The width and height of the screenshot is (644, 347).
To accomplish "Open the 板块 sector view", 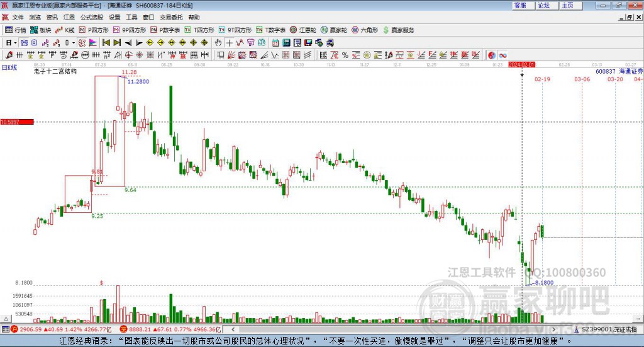I will [41, 30].
